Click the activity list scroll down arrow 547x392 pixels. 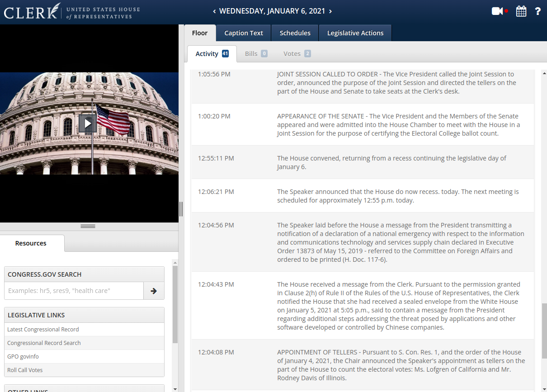click(544, 389)
